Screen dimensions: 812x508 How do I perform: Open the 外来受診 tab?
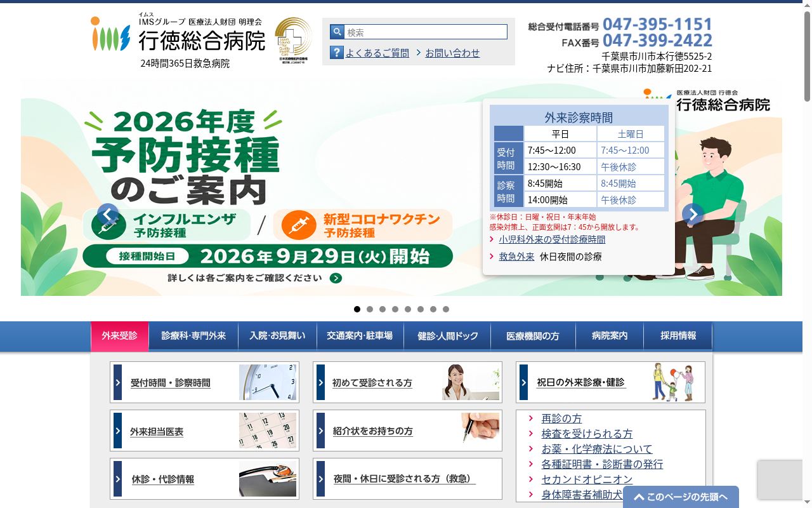(x=120, y=336)
